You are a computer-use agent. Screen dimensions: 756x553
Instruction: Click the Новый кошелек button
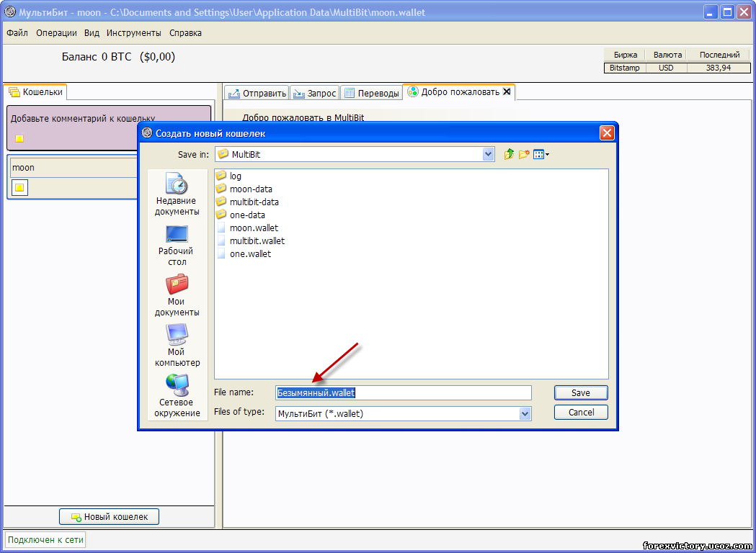[x=109, y=517]
